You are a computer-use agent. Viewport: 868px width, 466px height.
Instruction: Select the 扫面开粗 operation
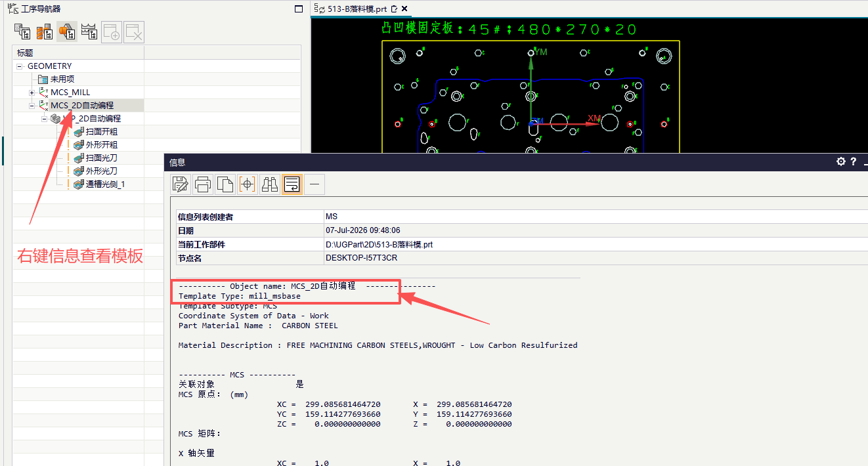click(102, 132)
